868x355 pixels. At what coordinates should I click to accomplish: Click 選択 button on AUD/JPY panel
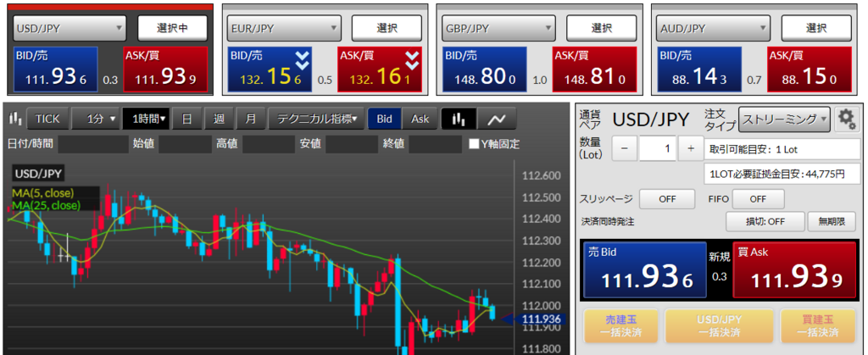816,28
